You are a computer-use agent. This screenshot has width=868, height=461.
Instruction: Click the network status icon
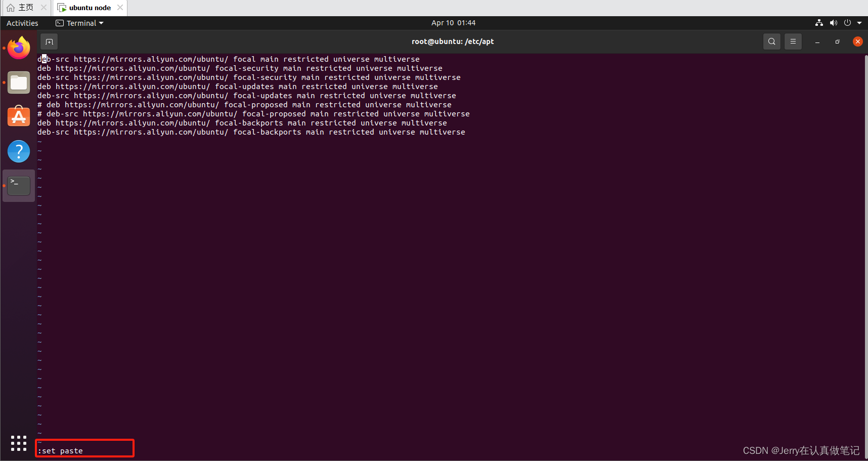(818, 23)
